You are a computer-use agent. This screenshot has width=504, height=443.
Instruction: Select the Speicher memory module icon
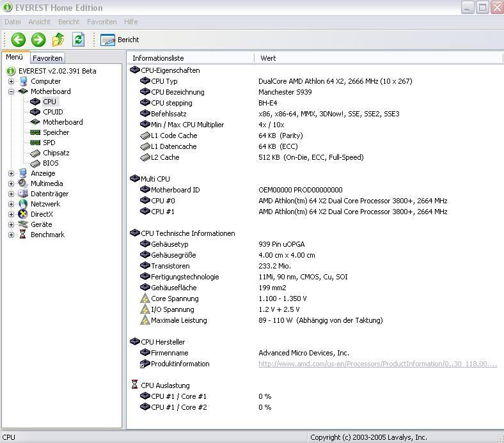35,132
